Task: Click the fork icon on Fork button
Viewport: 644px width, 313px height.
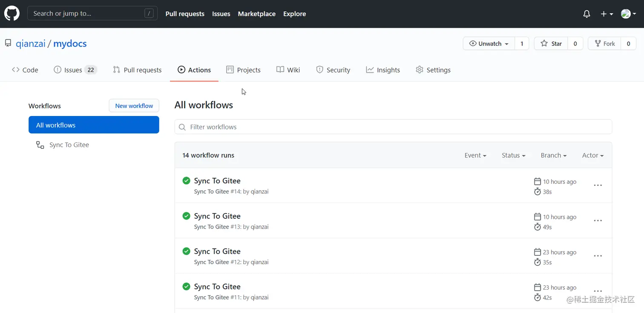Action: [598, 43]
